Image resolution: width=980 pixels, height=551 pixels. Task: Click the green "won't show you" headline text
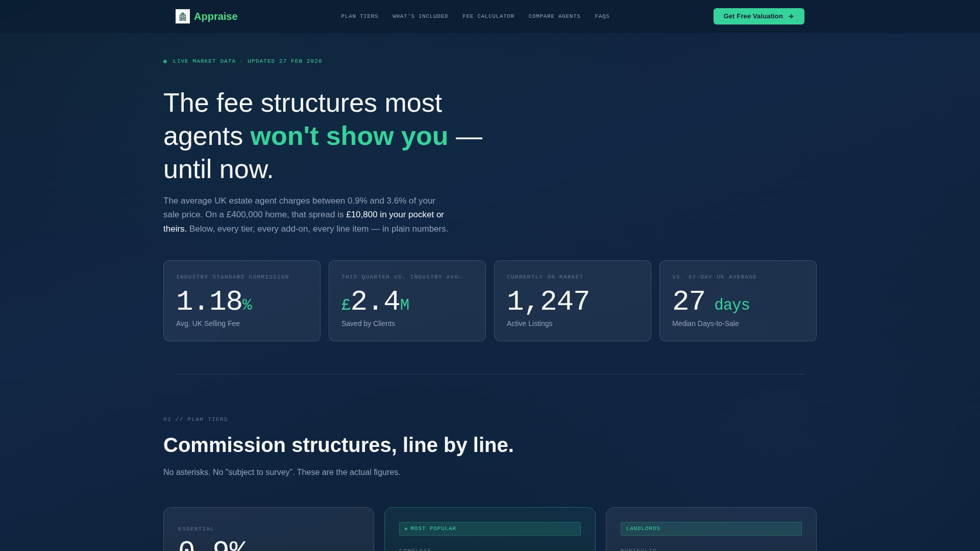(349, 136)
